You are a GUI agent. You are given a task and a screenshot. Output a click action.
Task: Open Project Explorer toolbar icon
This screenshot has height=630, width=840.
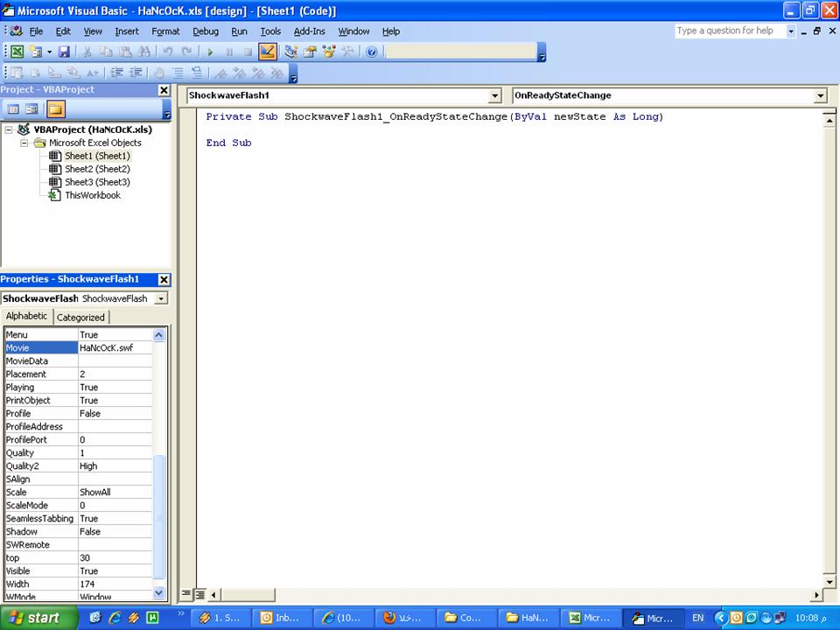pyautogui.click(x=290, y=52)
